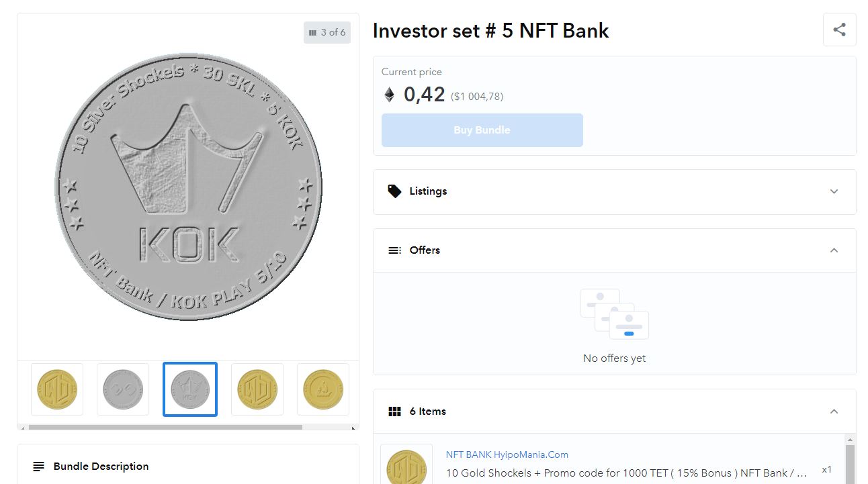Image resolution: width=868 pixels, height=484 pixels.
Task: Click the thumbnail strip horizontal scrollbar
Action: [x=165, y=427]
